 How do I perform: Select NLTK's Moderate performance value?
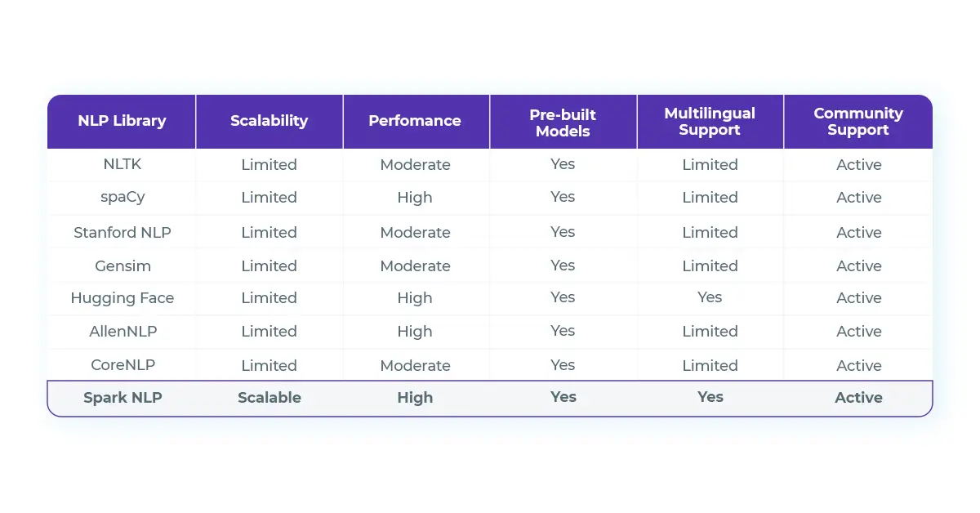point(415,164)
